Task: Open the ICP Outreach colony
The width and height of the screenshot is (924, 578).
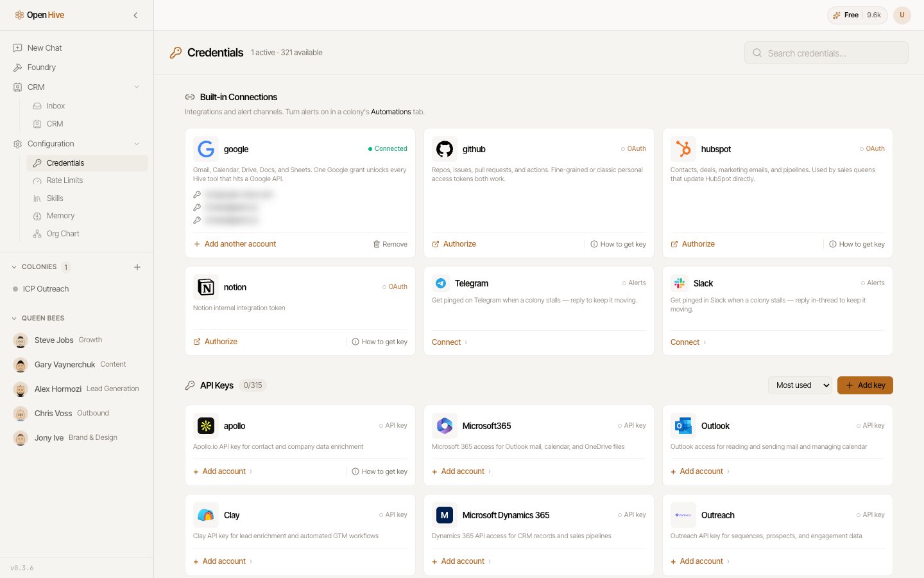Action: pyautogui.click(x=76, y=289)
